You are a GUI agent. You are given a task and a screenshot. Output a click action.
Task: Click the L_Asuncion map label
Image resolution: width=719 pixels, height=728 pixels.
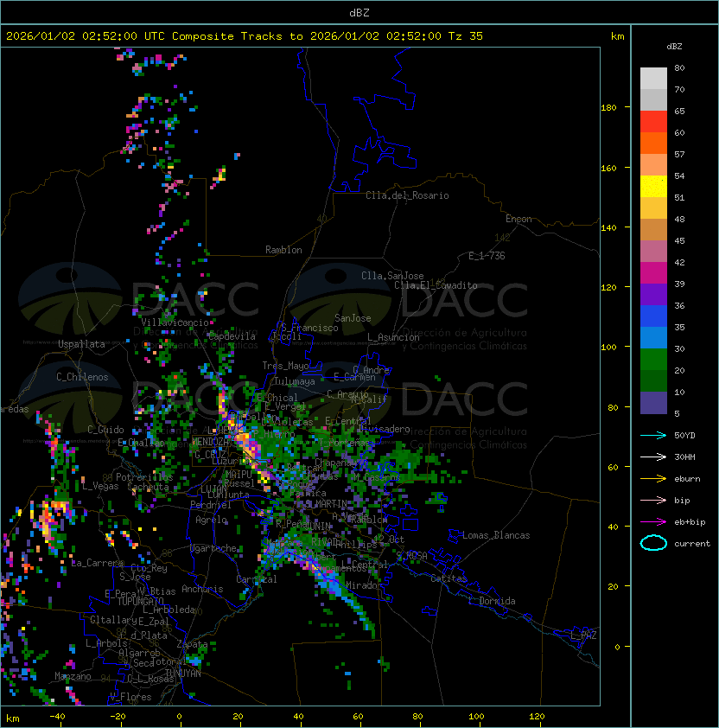[x=393, y=337]
